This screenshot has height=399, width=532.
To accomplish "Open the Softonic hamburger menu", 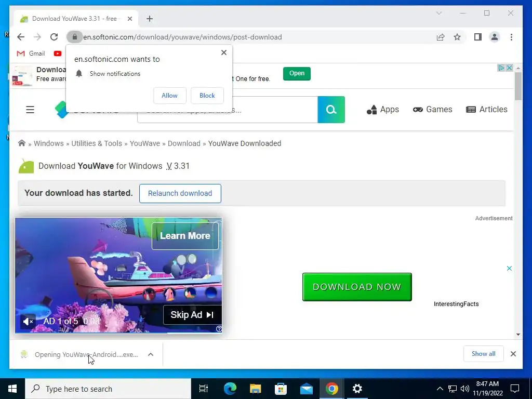I will click(x=30, y=110).
